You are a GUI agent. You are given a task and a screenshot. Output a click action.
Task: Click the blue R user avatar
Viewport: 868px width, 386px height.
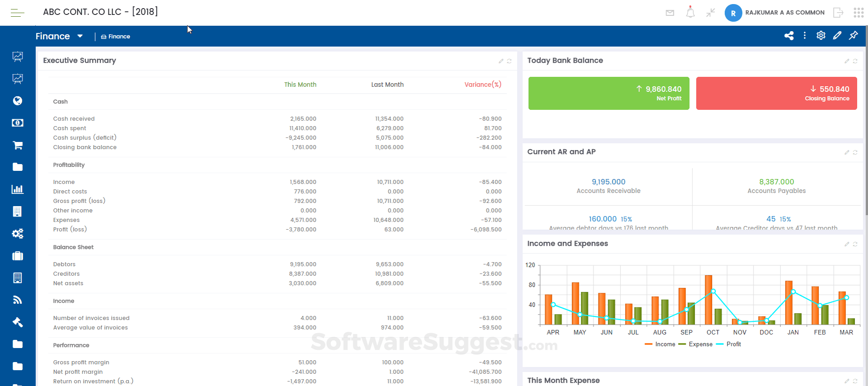tap(733, 13)
